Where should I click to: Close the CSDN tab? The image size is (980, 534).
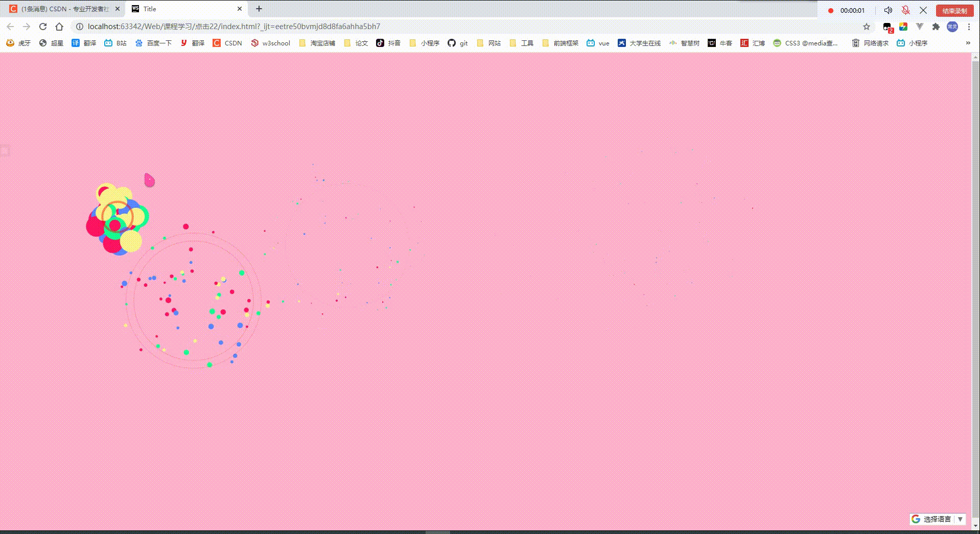pyautogui.click(x=117, y=9)
